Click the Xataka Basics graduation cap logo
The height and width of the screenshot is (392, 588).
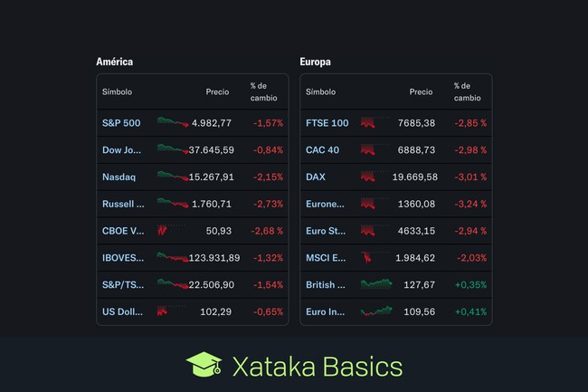(204, 366)
